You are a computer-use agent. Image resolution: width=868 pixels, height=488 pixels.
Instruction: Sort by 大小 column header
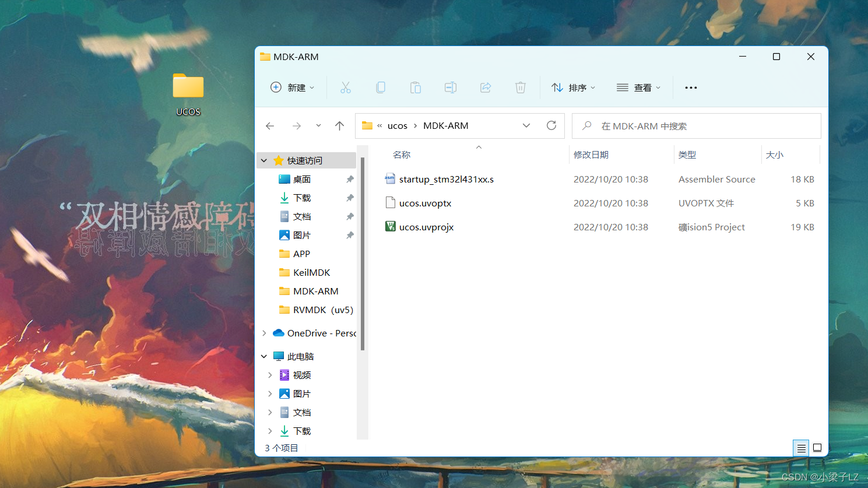[775, 155]
